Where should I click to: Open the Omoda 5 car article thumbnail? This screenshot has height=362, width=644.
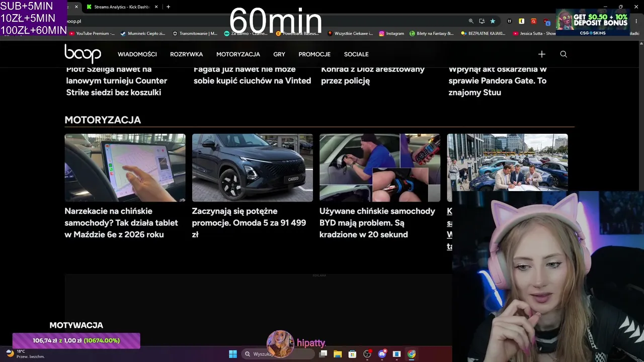pyautogui.click(x=253, y=167)
